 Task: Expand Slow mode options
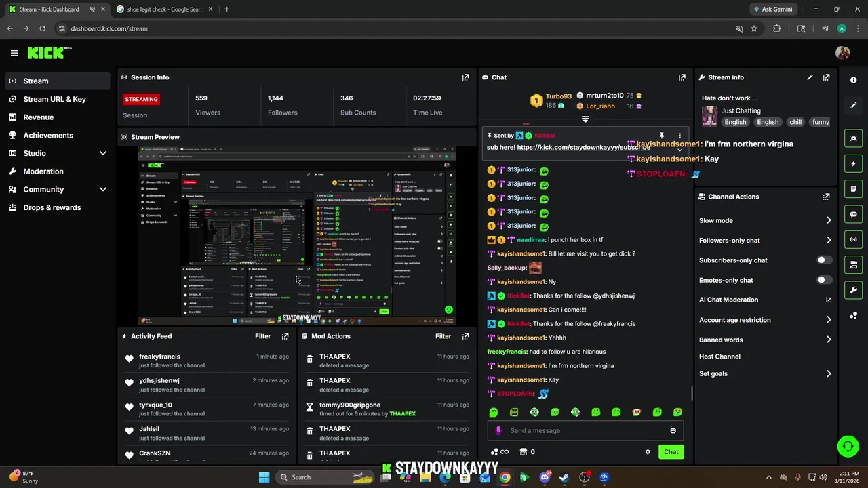(x=829, y=220)
